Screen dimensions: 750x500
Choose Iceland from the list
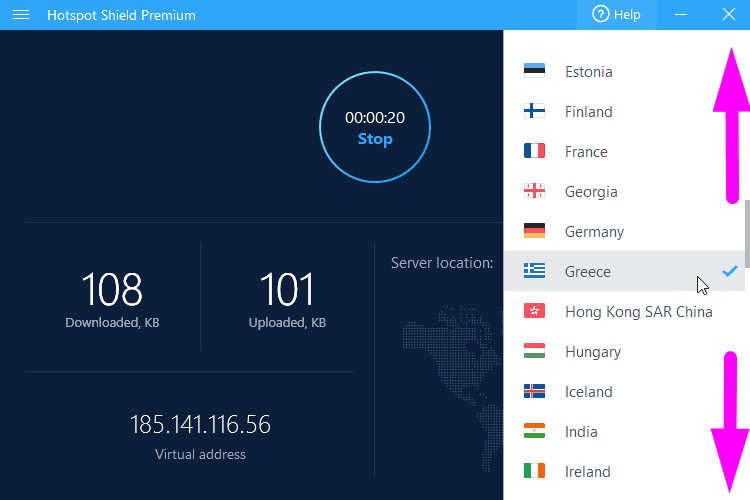[x=624, y=391]
